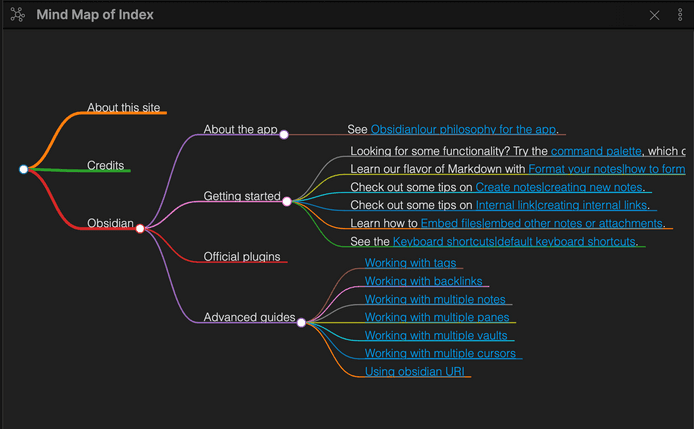Click the 'See the' text before Keyboard shortcuts

click(x=370, y=241)
